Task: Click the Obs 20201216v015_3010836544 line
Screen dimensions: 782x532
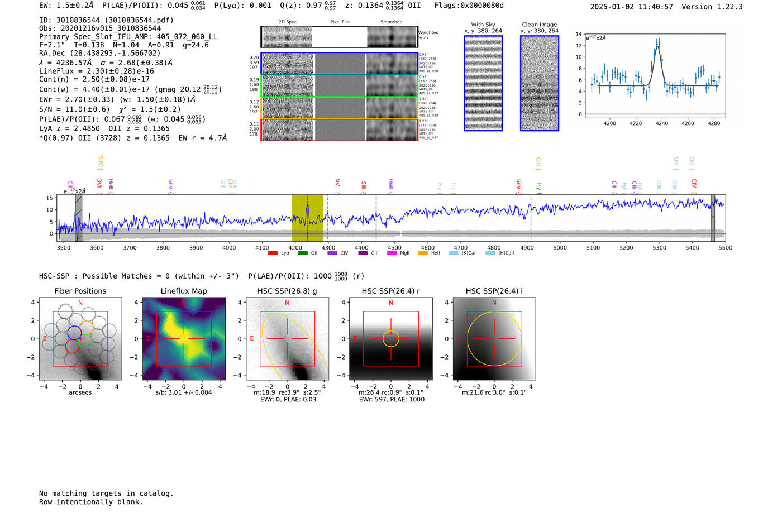Action: point(100,28)
